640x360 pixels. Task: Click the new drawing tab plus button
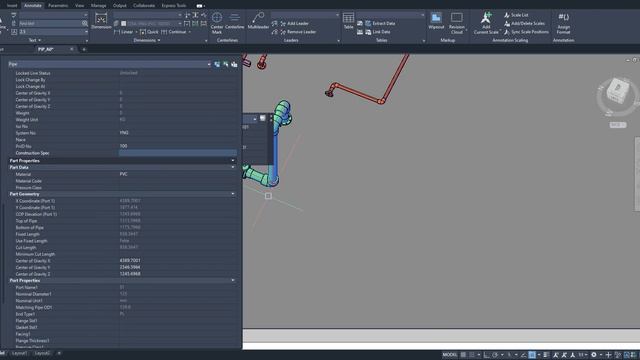pos(84,49)
